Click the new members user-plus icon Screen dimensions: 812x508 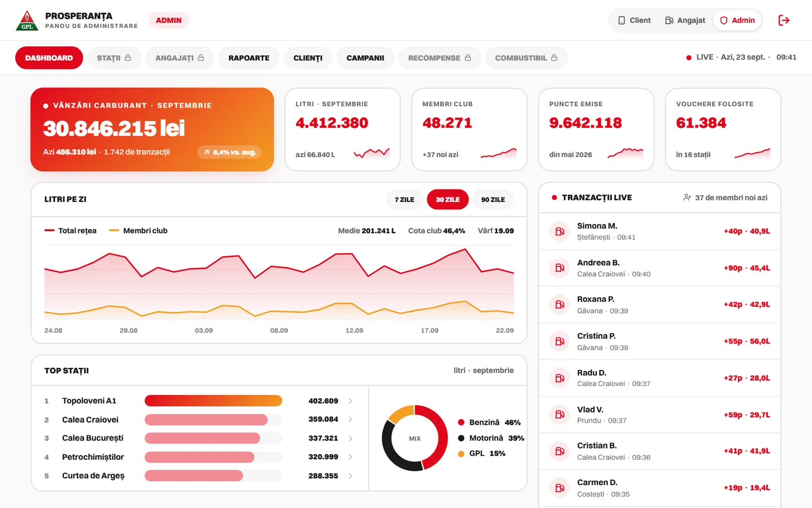tap(687, 197)
